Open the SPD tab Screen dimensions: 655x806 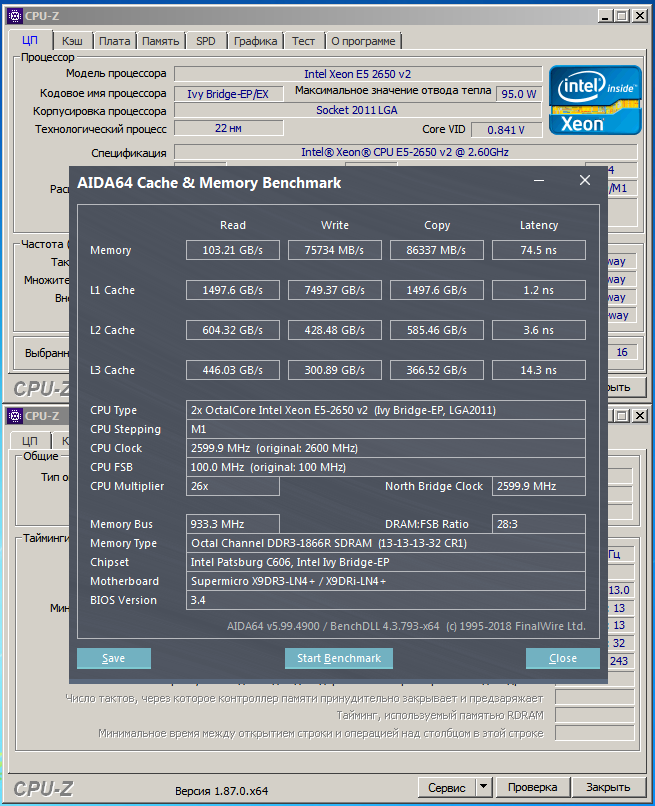coord(206,41)
